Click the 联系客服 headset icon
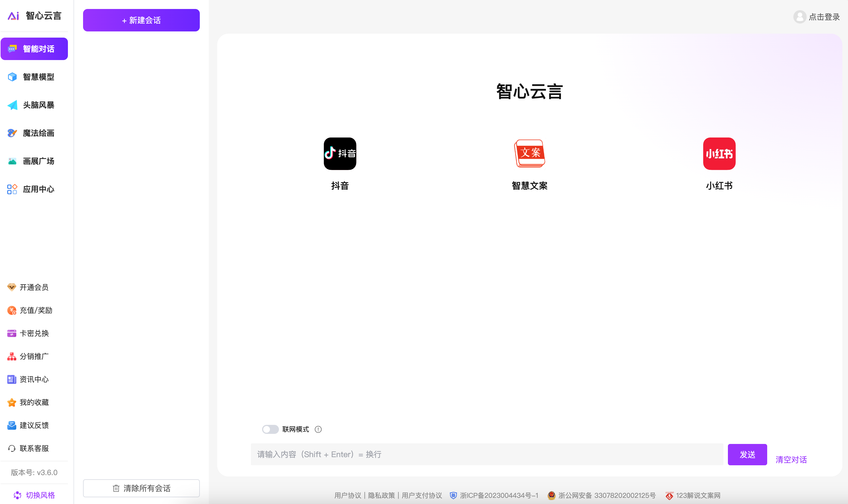Screen dimensions: 848x504 coord(12,448)
